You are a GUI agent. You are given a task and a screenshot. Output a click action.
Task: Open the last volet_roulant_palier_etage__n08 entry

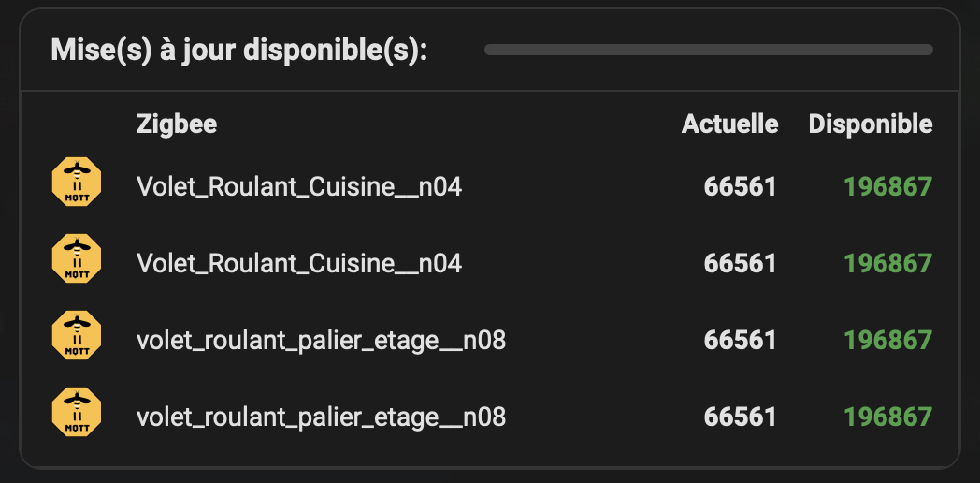[321, 417]
